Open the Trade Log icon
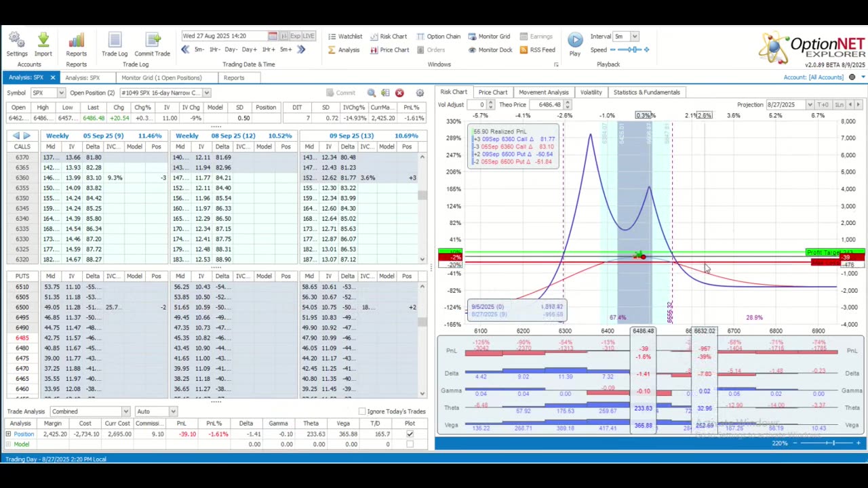Screen dimensions: 868x488 (114, 41)
